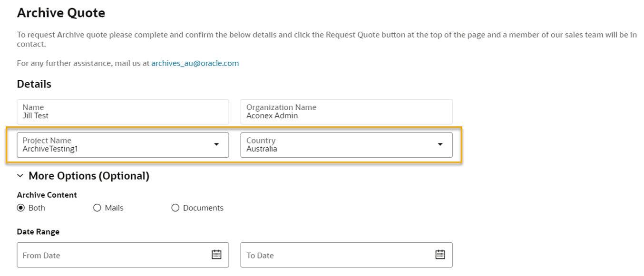
Task: Focus the To Date input field
Action: (346, 255)
